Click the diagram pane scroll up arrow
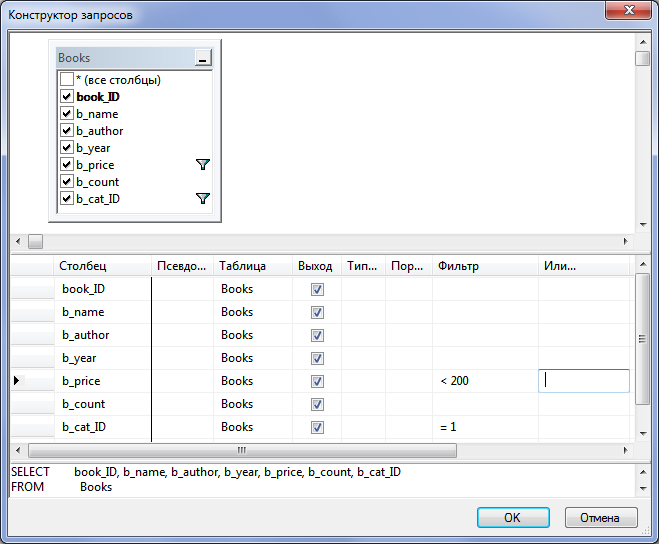Screen dimensions: 659x544 643,42
